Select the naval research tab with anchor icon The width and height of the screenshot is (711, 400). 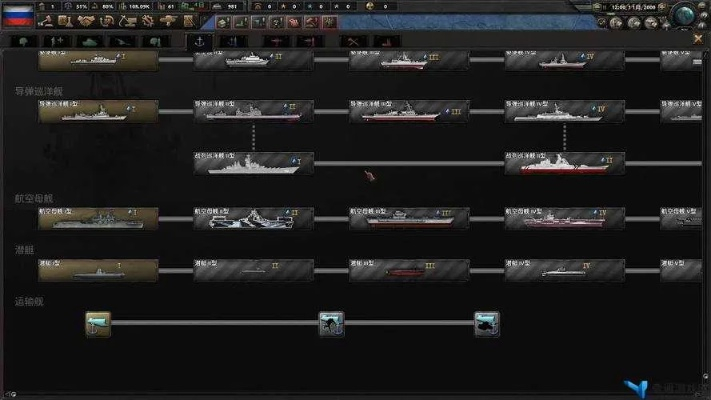point(202,41)
